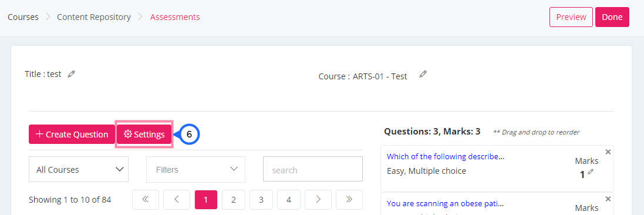Go to previous page arrow
This screenshot has height=215, width=644.
[x=177, y=200]
